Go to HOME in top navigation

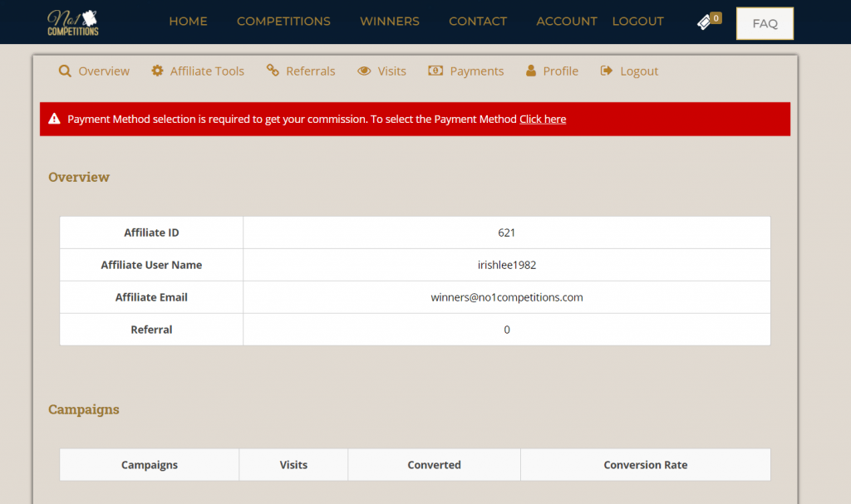189,21
